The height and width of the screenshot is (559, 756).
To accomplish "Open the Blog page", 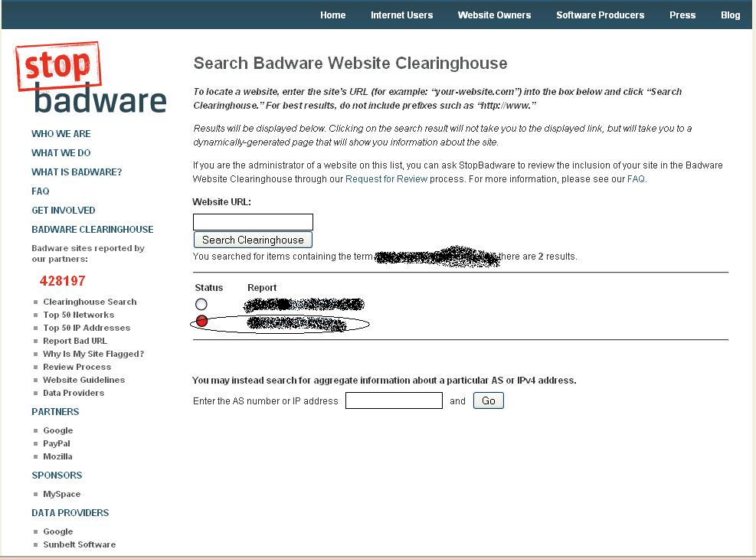I will click(x=731, y=15).
